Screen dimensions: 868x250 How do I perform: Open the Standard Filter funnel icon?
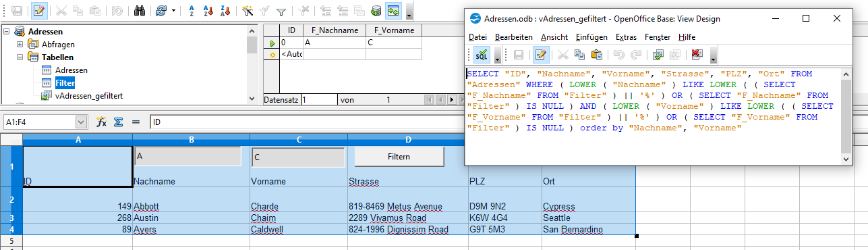pyautogui.click(x=281, y=11)
